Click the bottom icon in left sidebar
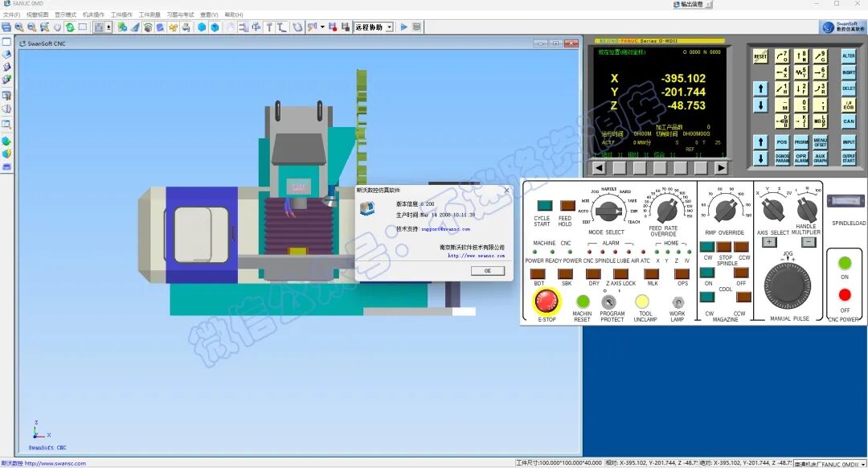The height and width of the screenshot is (468, 868). (x=6, y=166)
